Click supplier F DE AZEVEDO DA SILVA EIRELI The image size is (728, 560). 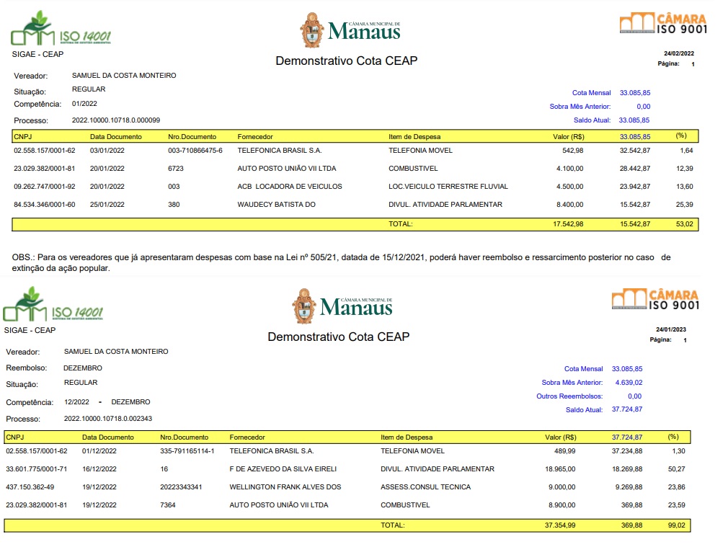283,469
